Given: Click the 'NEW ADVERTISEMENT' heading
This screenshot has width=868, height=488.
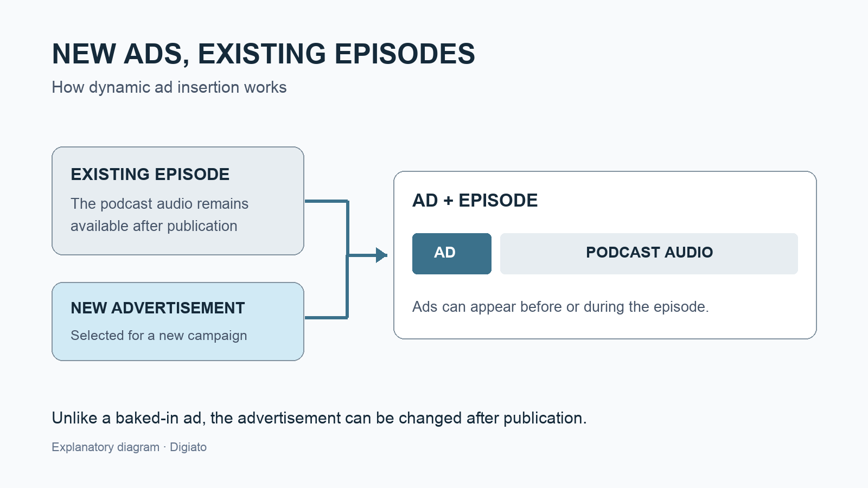Looking at the screenshot, I should tap(158, 308).
